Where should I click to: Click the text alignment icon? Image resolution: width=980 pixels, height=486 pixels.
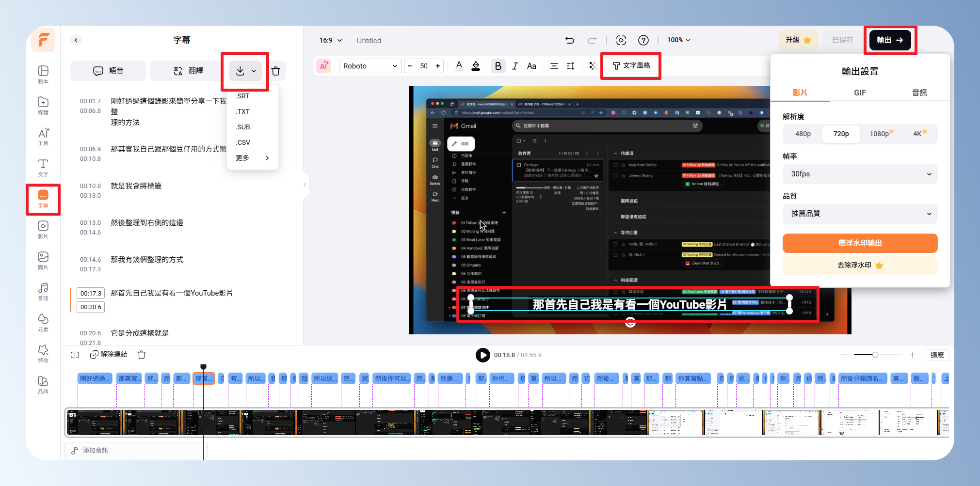pyautogui.click(x=554, y=66)
